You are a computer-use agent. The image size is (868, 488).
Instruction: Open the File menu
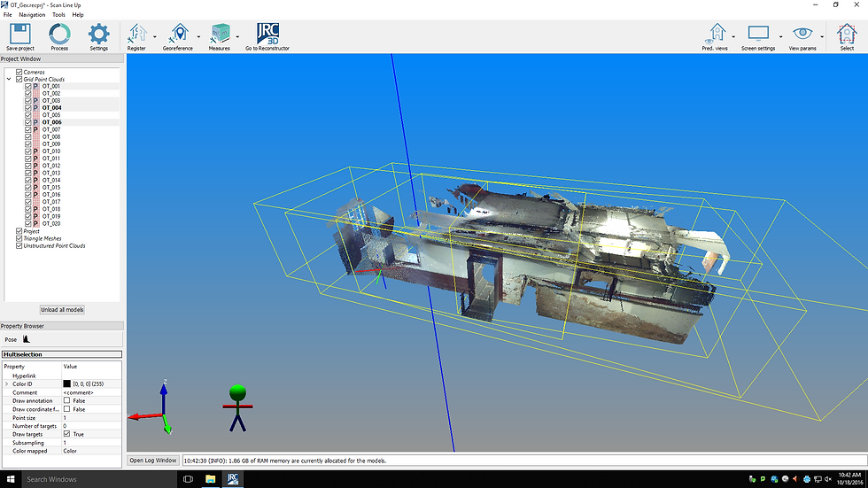coord(8,15)
